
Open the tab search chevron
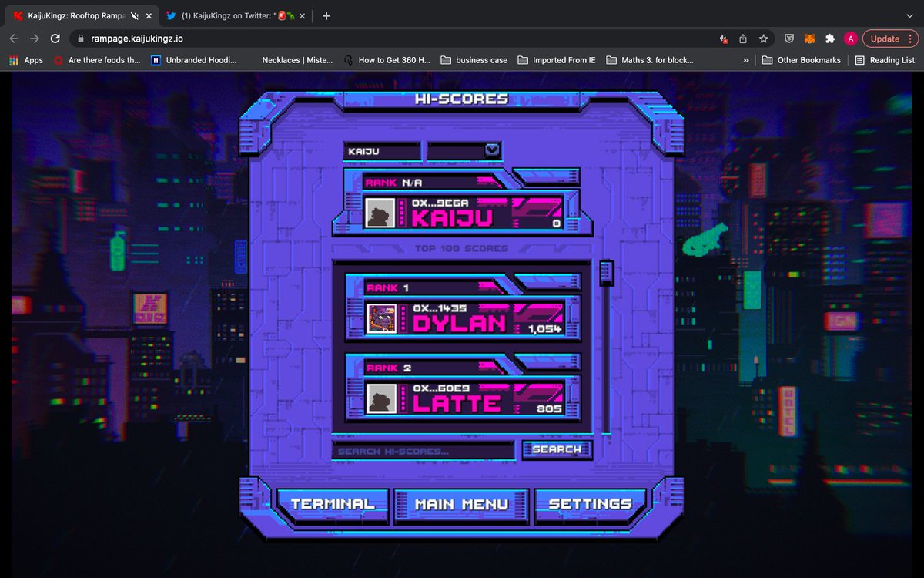(909, 15)
